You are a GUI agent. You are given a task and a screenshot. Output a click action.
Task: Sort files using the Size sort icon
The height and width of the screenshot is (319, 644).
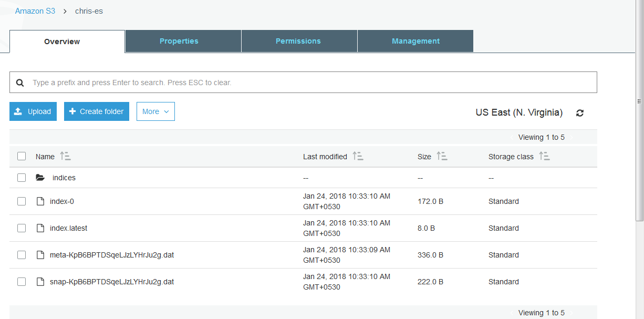(x=441, y=156)
